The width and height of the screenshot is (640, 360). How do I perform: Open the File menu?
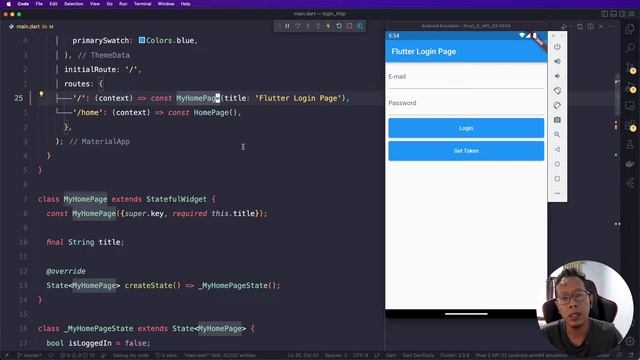(x=39, y=4)
